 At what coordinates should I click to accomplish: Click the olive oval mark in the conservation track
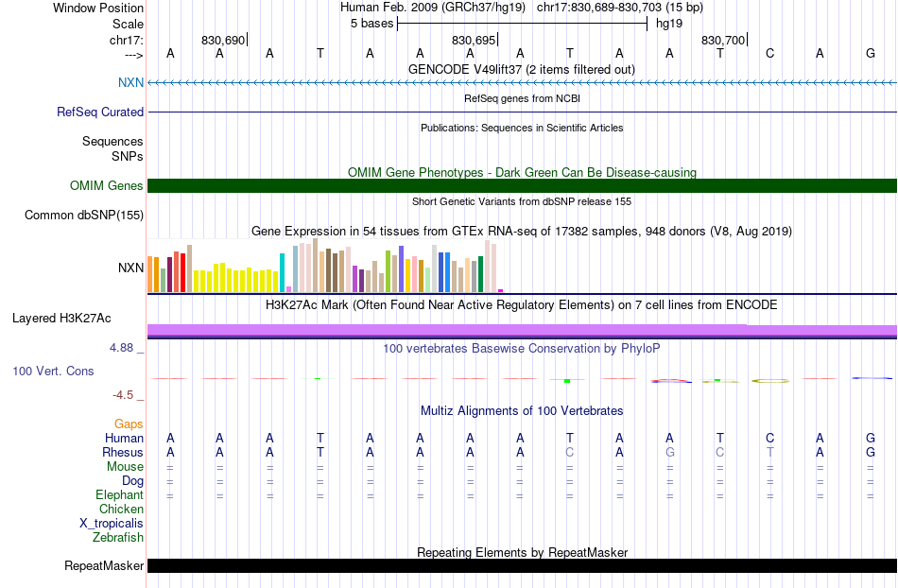click(770, 381)
